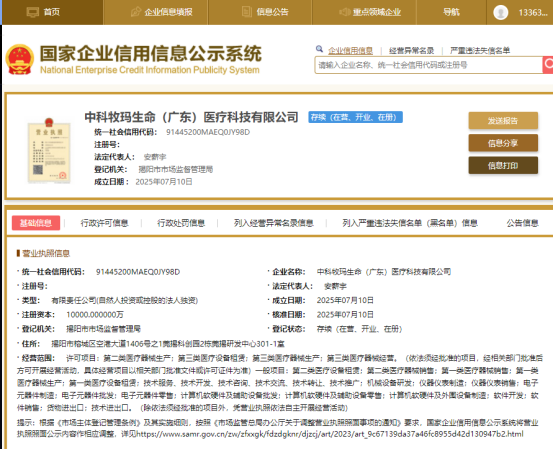This screenshot has width=558, height=455.
Task: Click registered capital 10000.000000万
Action: (x=95, y=315)
